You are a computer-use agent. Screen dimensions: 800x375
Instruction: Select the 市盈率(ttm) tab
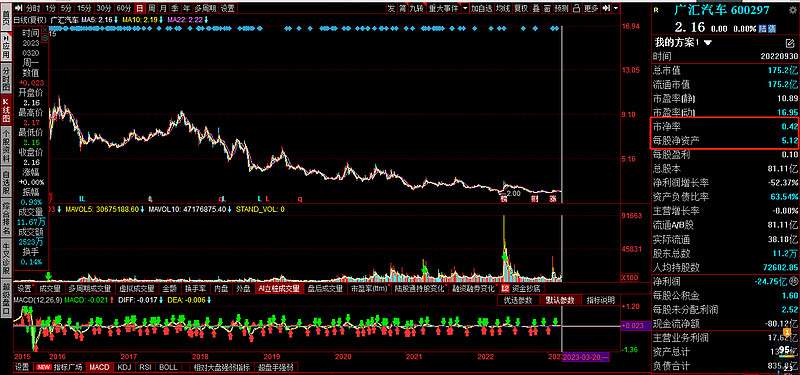click(368, 288)
